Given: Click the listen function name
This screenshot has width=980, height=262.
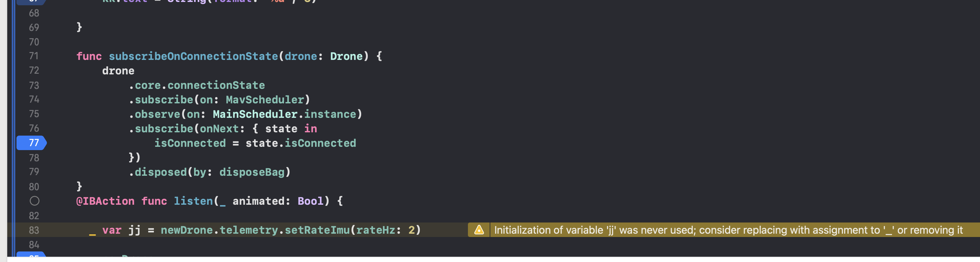Looking at the screenshot, I should [193, 201].
